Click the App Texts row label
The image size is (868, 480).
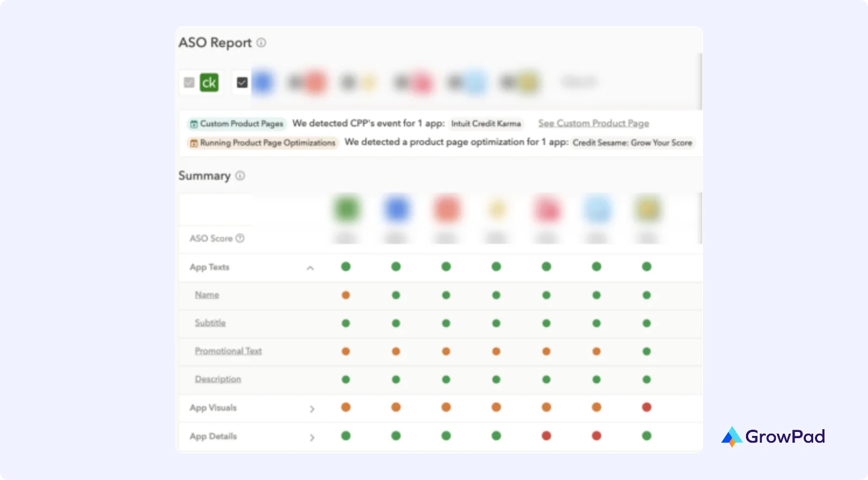(210, 267)
